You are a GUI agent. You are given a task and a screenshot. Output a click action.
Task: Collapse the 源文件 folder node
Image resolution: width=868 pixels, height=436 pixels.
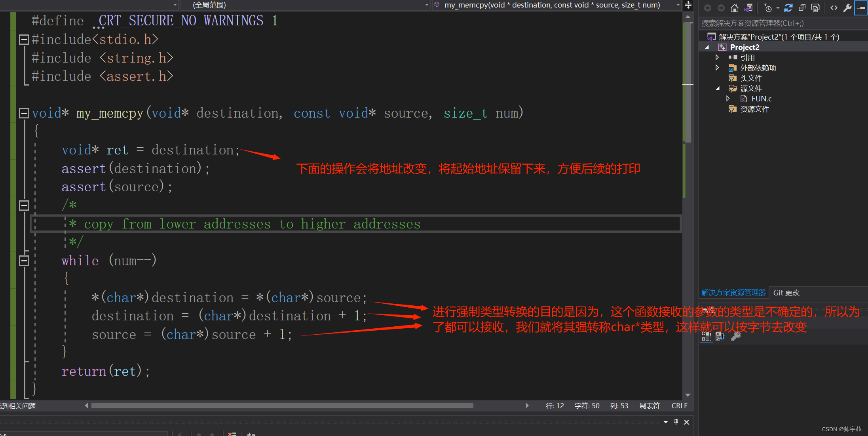coord(718,88)
